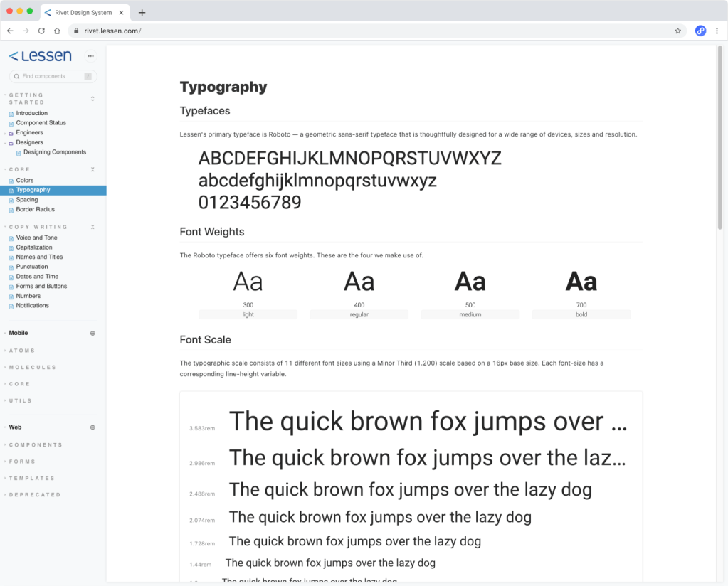Open the Colors page
The width and height of the screenshot is (728, 586).
(x=25, y=180)
